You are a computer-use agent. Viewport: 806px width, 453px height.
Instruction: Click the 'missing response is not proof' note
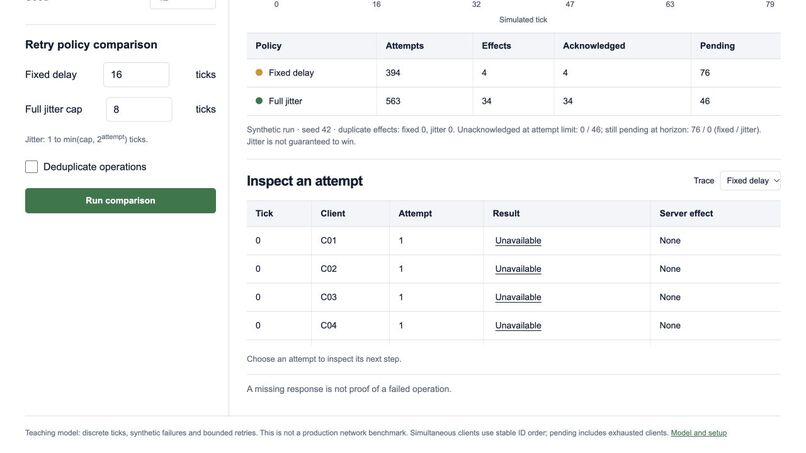349,389
